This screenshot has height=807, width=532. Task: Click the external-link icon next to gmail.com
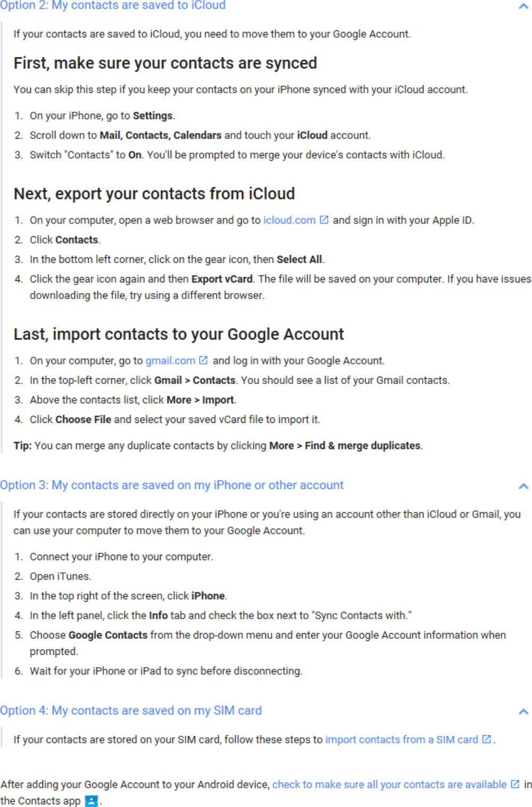[203, 360]
